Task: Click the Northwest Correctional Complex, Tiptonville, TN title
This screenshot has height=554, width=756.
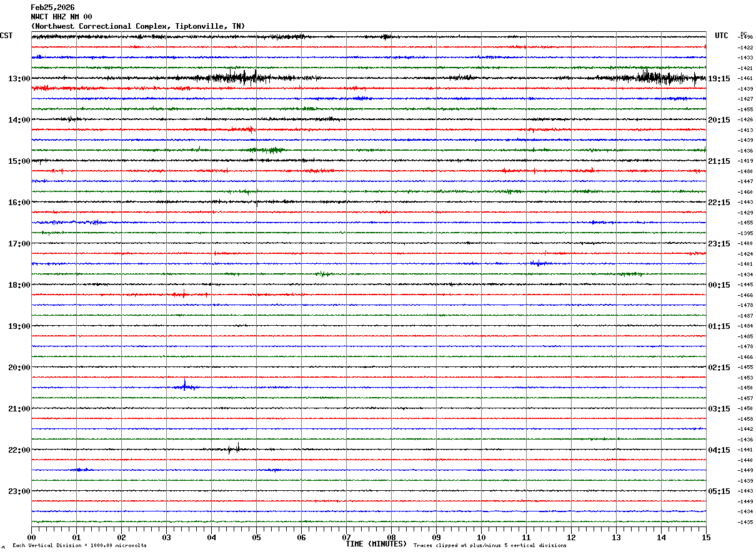Action: pos(138,26)
